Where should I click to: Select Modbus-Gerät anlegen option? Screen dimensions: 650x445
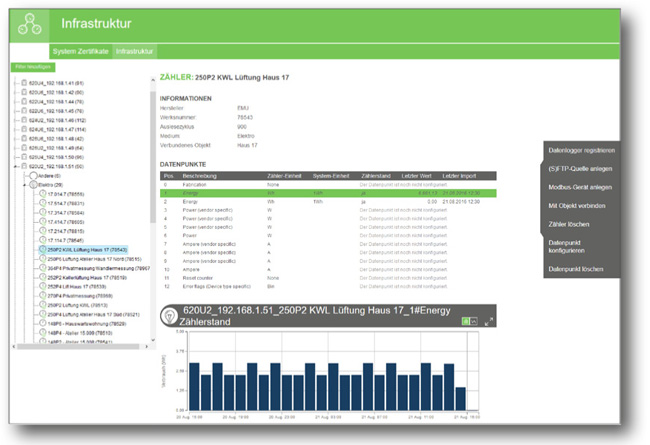point(580,187)
